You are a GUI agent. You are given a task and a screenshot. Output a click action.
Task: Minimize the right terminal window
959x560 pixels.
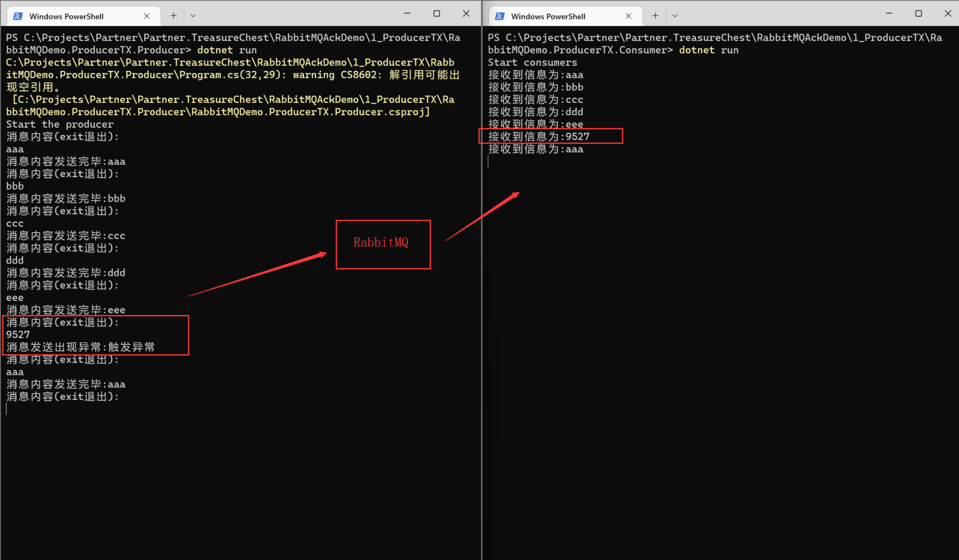(889, 13)
